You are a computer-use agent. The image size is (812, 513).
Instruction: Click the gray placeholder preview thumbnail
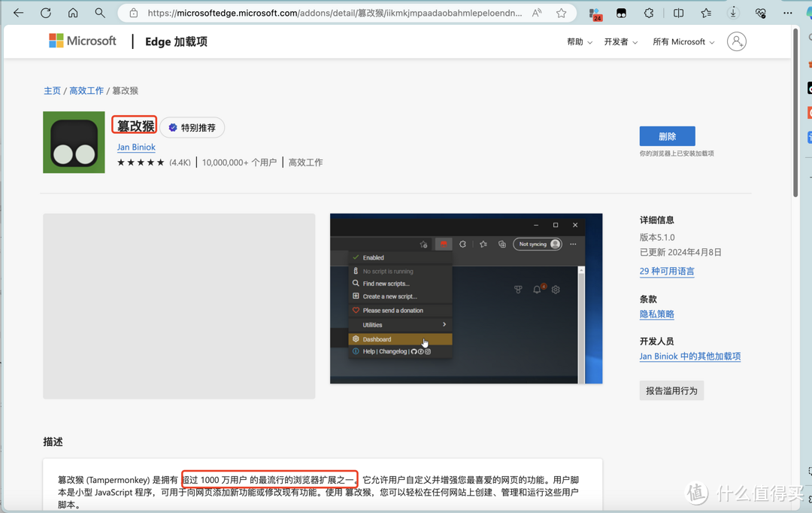pos(179,306)
